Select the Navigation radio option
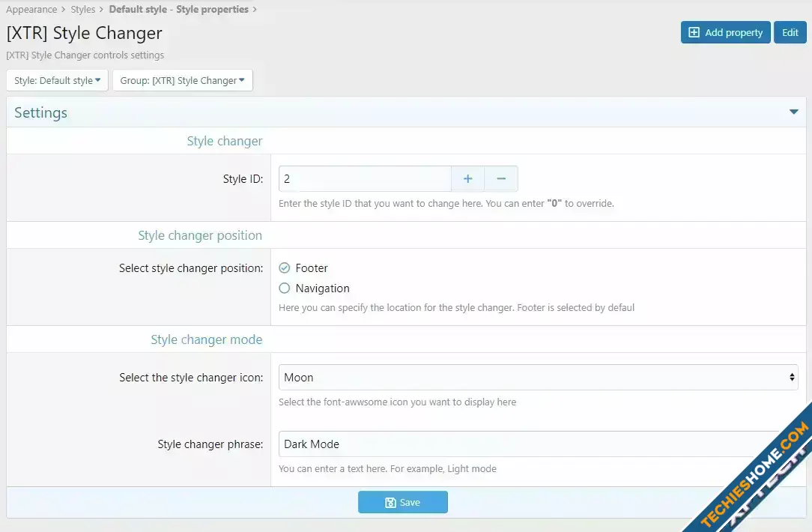 click(x=285, y=288)
